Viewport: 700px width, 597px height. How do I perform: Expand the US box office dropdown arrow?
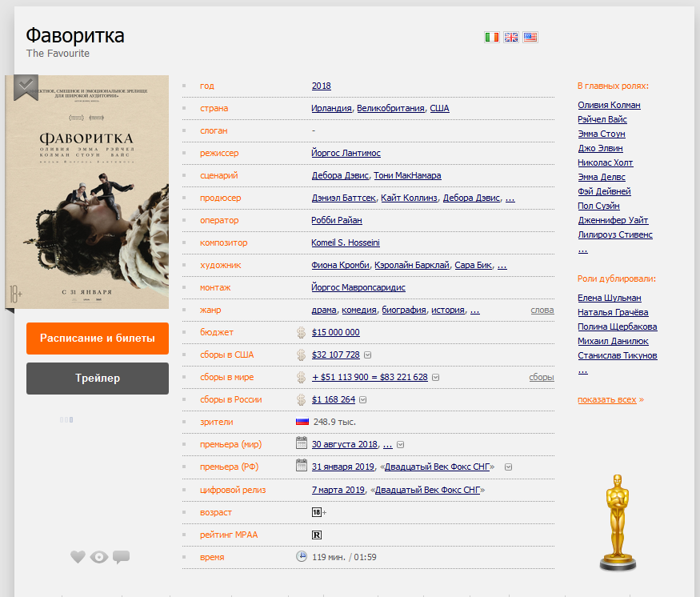[367, 355]
